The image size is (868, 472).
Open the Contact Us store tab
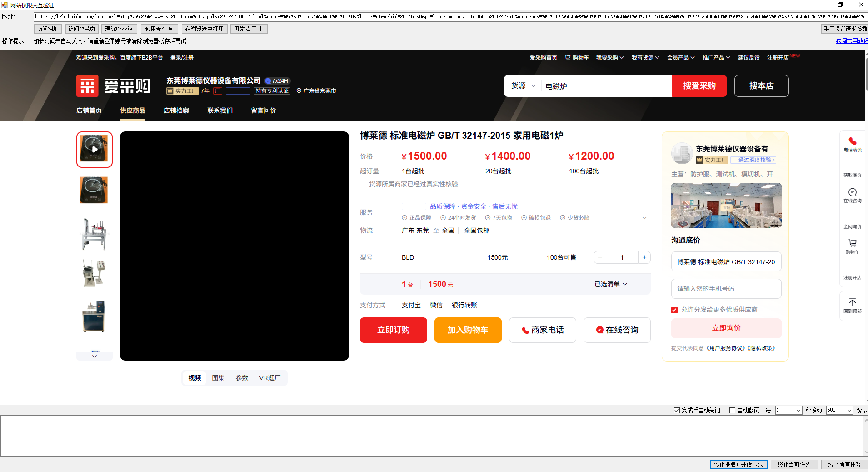pos(220,110)
